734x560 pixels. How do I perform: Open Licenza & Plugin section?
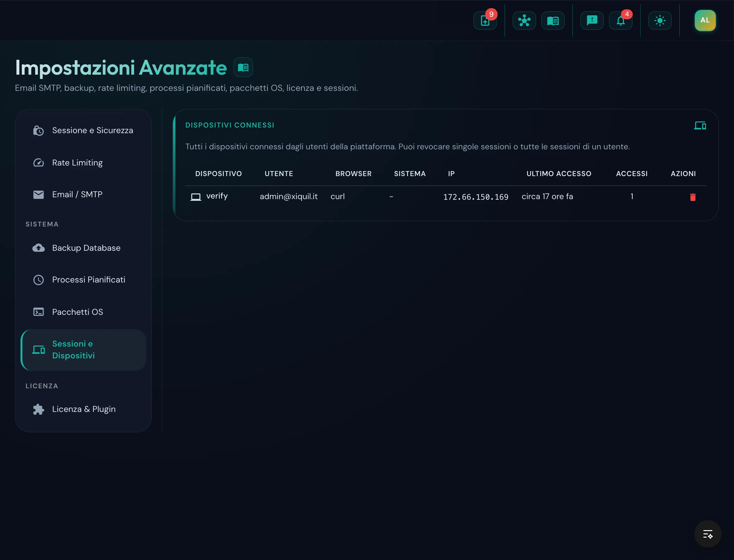(x=83, y=409)
